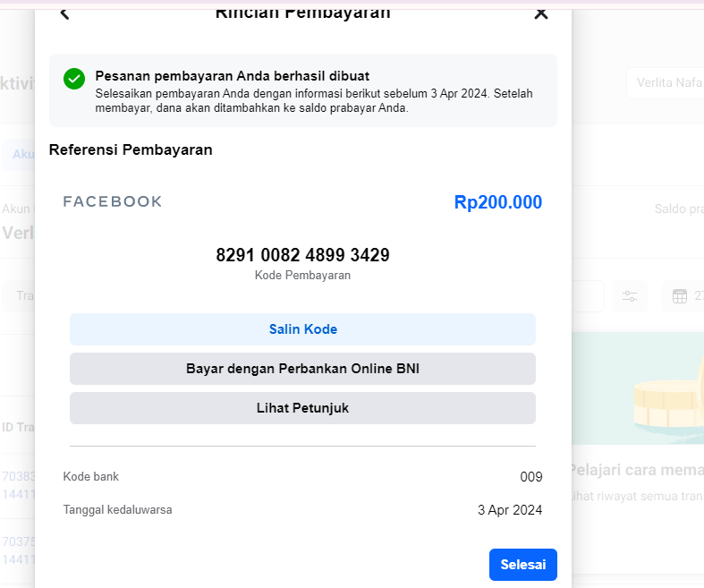Pay via Bayar dengan Perbankan Online BNI

pyautogui.click(x=302, y=369)
